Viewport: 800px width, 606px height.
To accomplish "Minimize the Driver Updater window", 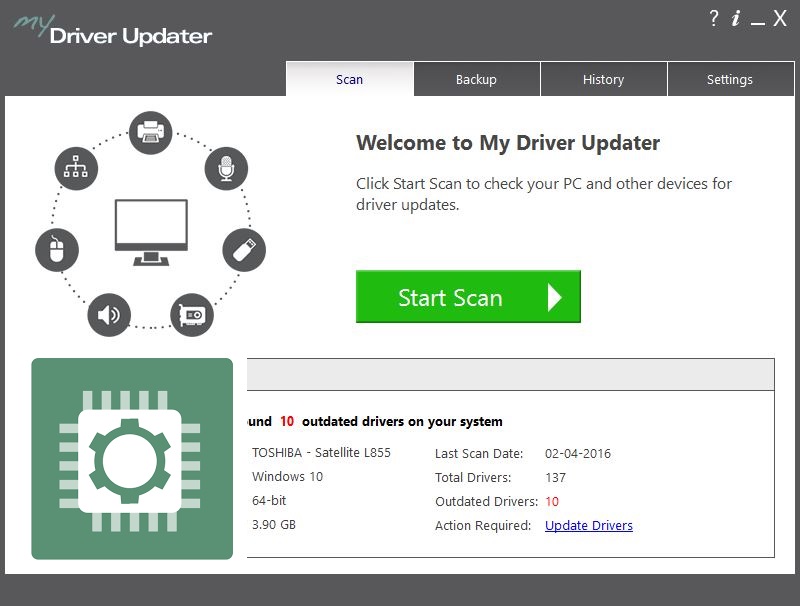I will pos(758,23).
